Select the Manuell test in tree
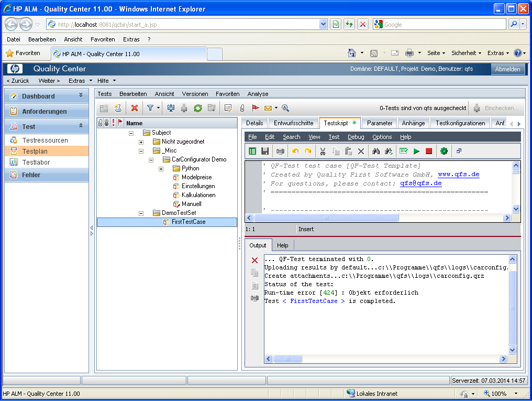 point(191,204)
